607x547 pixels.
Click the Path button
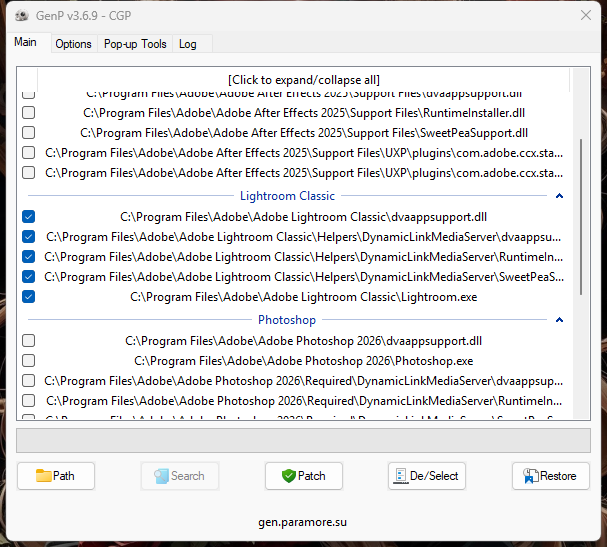coord(56,476)
